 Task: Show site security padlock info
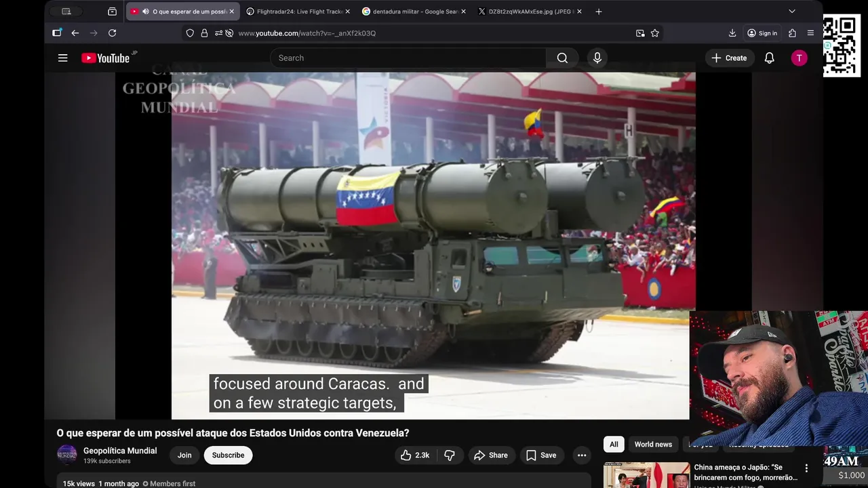coord(204,33)
